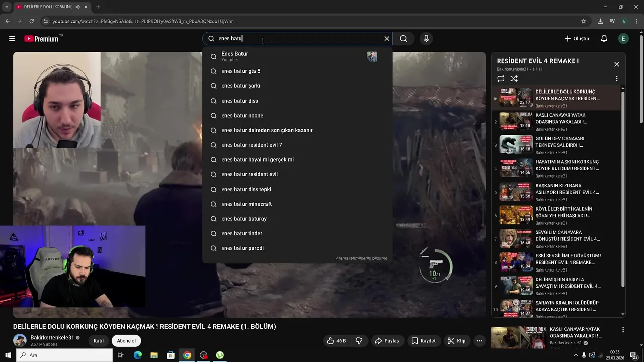The height and width of the screenshot is (362, 644).
Task: Play playlist video DELİRMİŞ BİNBAŞIYLA SAVAŞTIM
Action: [556, 286]
